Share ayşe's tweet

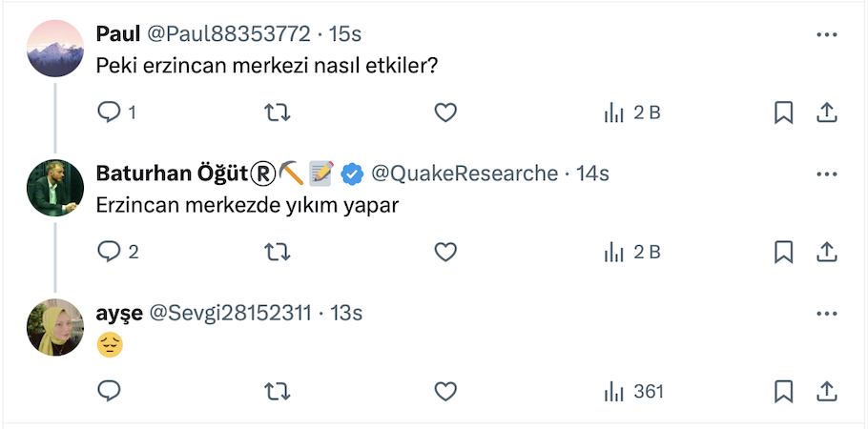[x=826, y=391]
